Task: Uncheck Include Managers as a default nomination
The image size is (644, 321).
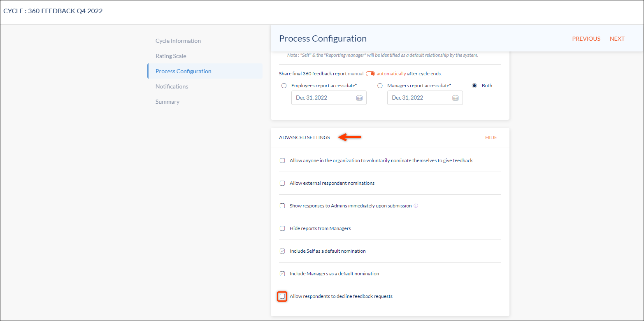Action: point(282,274)
